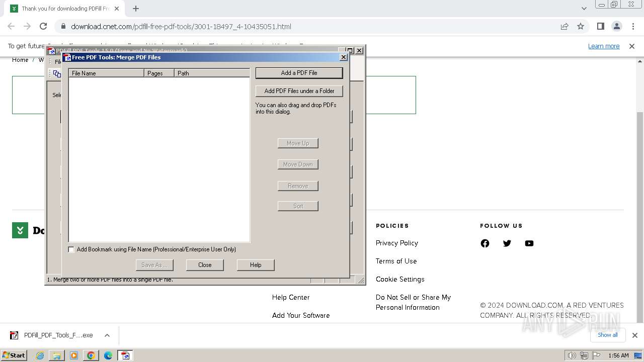Screen dimensions: 644x362
Task: Go back in Chrome browser
Action: [11, 26]
